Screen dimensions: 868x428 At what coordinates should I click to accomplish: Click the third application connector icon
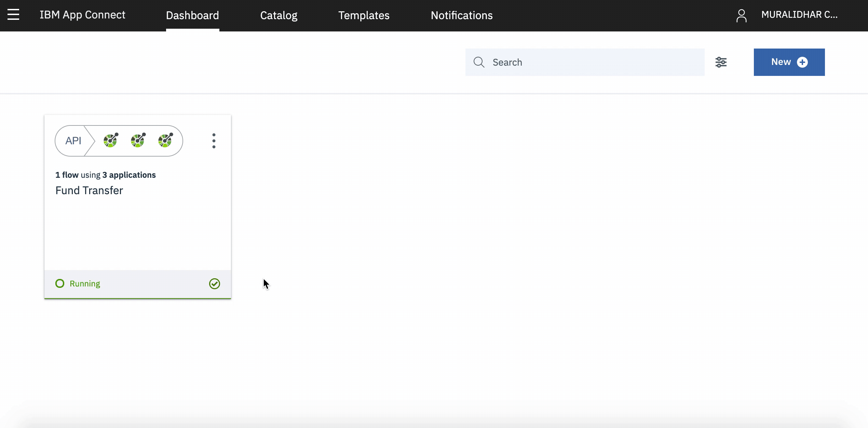[165, 140]
